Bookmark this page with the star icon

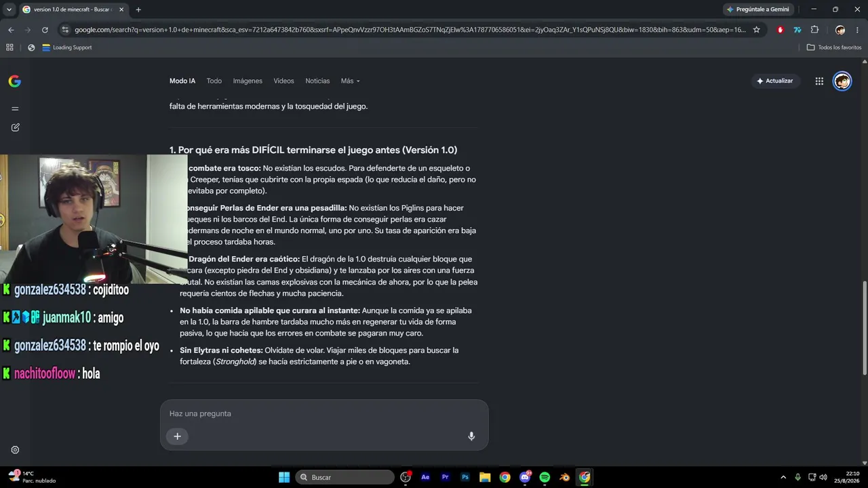[x=757, y=30]
